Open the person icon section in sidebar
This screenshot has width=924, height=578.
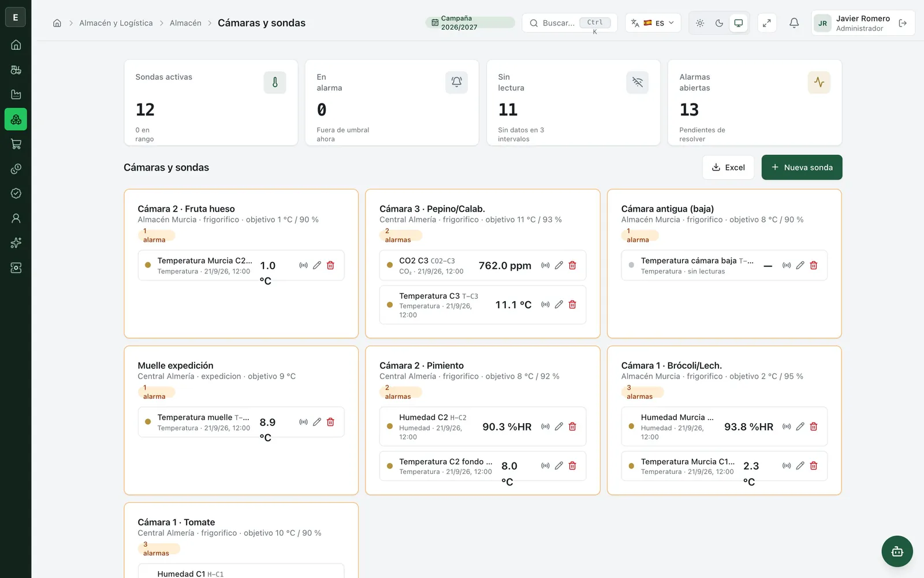click(16, 218)
